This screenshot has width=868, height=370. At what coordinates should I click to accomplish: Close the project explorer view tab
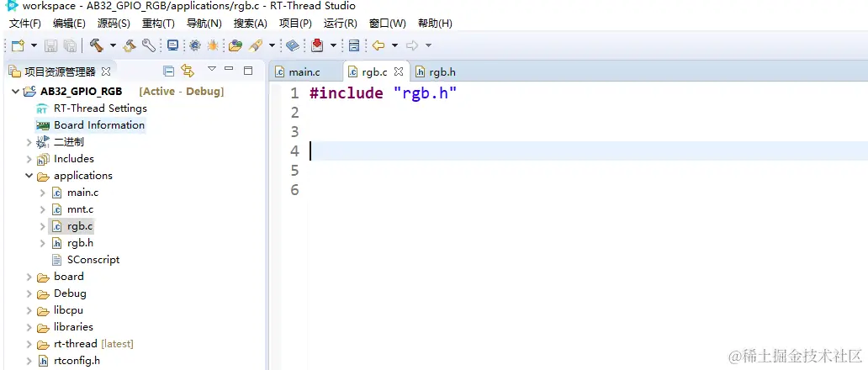click(x=106, y=71)
